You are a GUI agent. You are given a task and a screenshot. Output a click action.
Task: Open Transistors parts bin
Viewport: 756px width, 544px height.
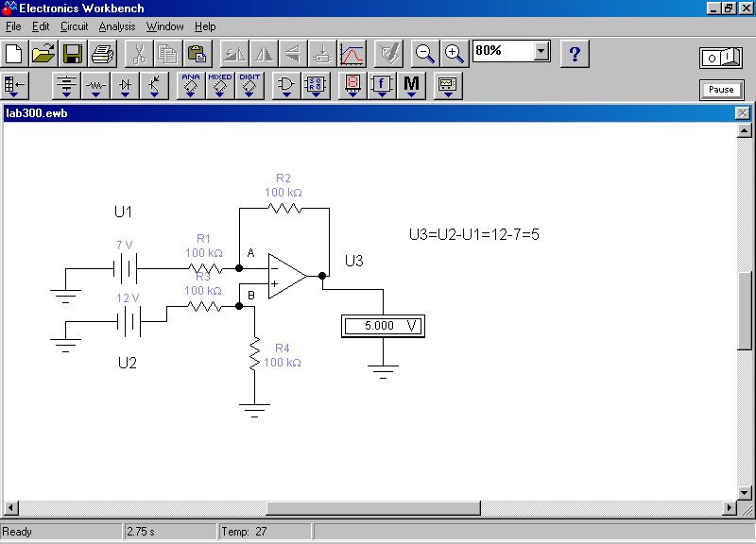click(154, 86)
